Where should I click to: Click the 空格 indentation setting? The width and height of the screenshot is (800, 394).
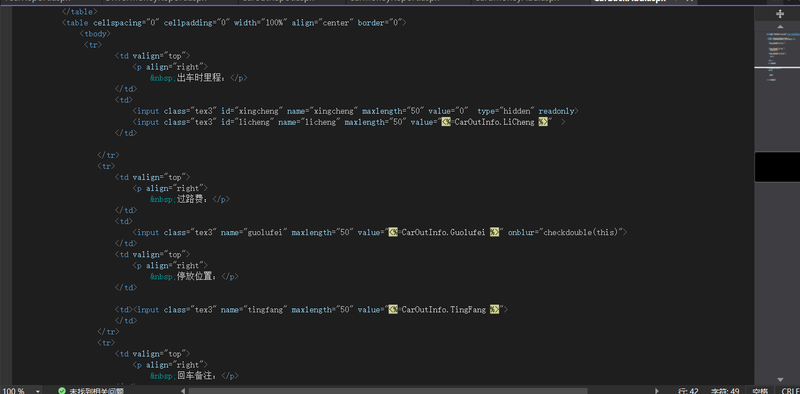[760, 391]
